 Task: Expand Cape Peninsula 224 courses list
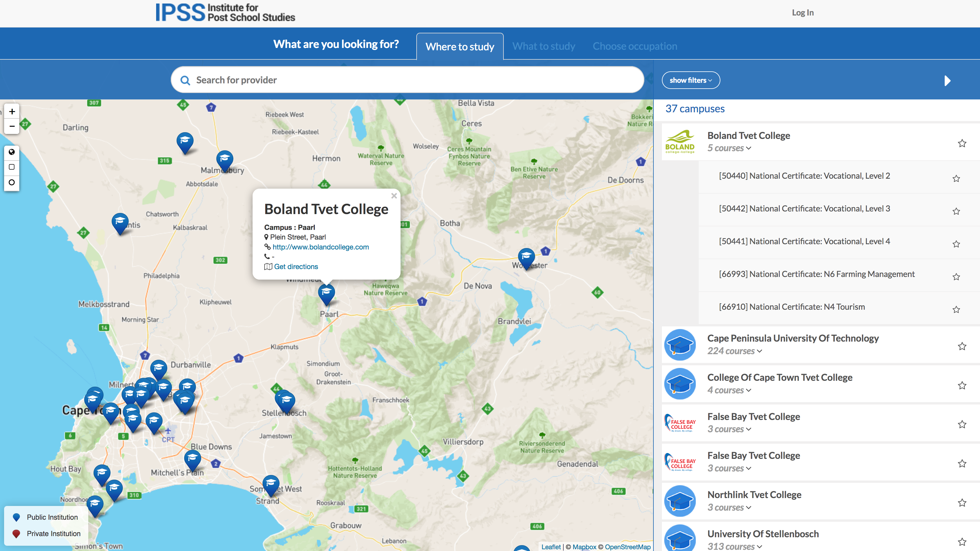click(x=734, y=351)
